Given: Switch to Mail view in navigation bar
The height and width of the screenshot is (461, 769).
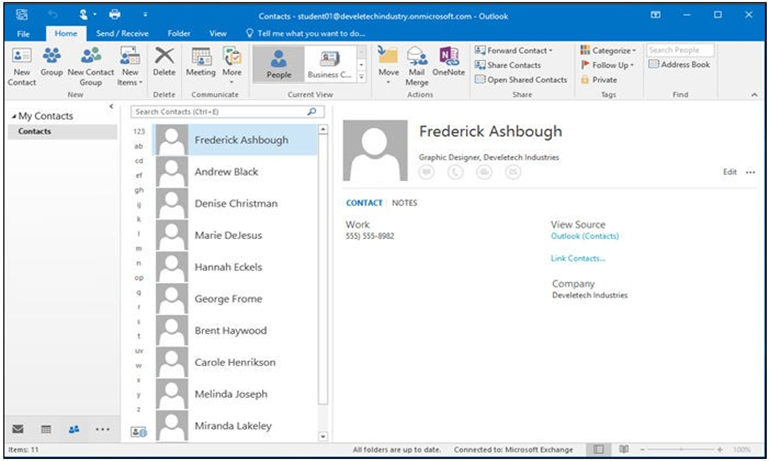Looking at the screenshot, I should pos(18,429).
